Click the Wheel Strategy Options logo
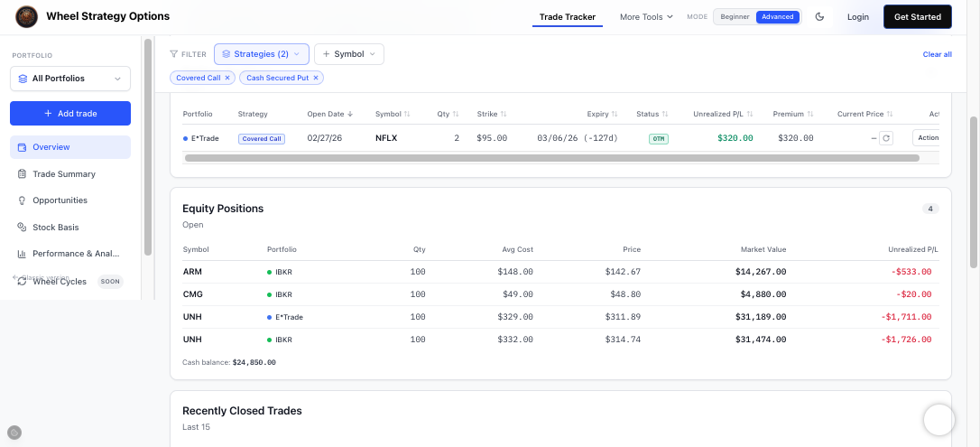 coord(26,17)
